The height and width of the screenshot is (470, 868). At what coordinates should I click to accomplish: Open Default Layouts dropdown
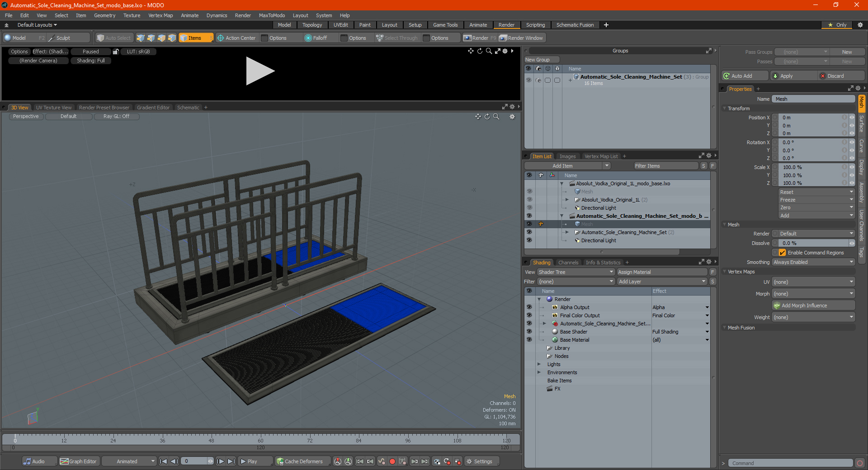pyautogui.click(x=37, y=25)
